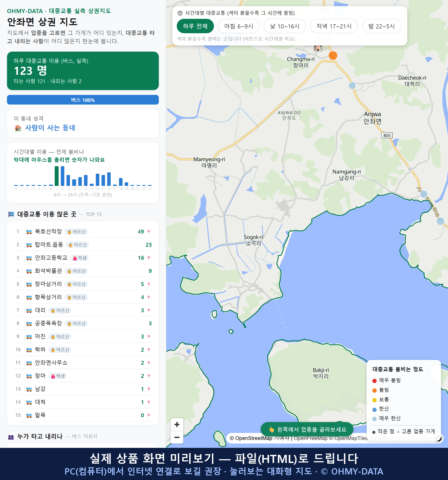This screenshot has height=480, width=448.
Task: Switch to 저녁 17~21시 time filter
Action: [x=334, y=26]
